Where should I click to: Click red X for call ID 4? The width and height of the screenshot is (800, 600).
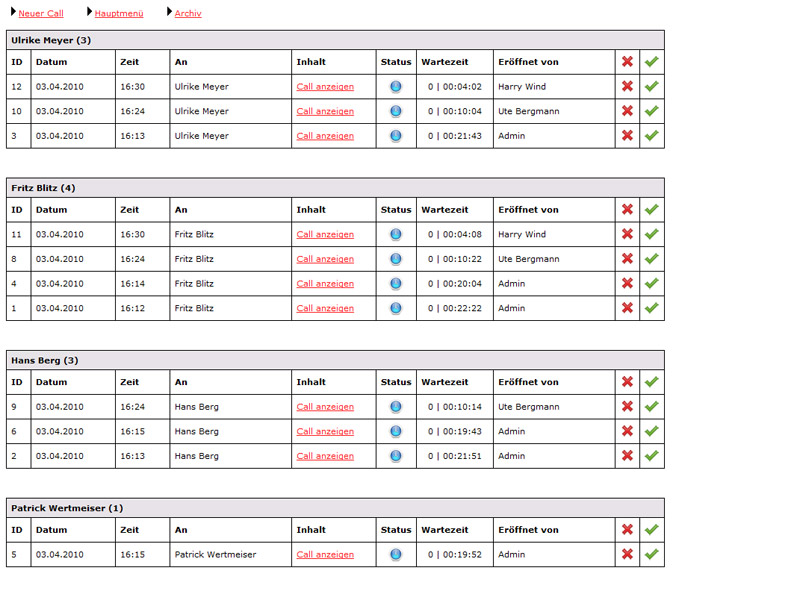pyautogui.click(x=628, y=283)
